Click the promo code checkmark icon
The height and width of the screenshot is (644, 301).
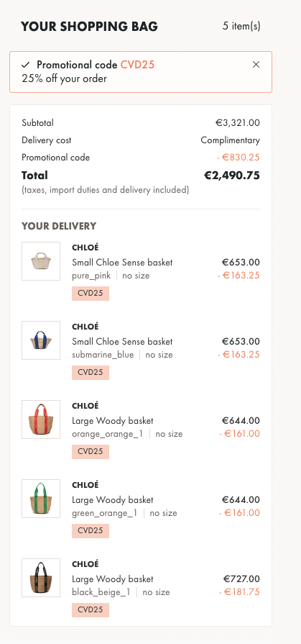pos(26,65)
